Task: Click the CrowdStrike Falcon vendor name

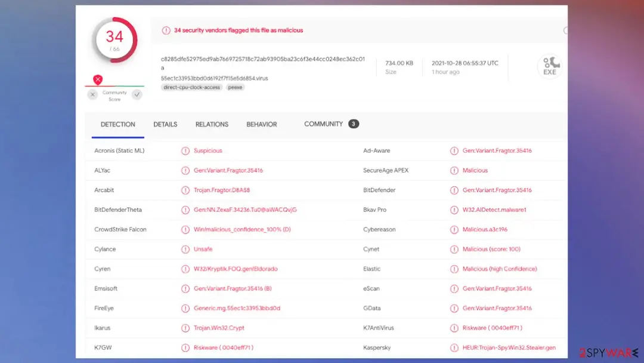Action: coord(120,229)
